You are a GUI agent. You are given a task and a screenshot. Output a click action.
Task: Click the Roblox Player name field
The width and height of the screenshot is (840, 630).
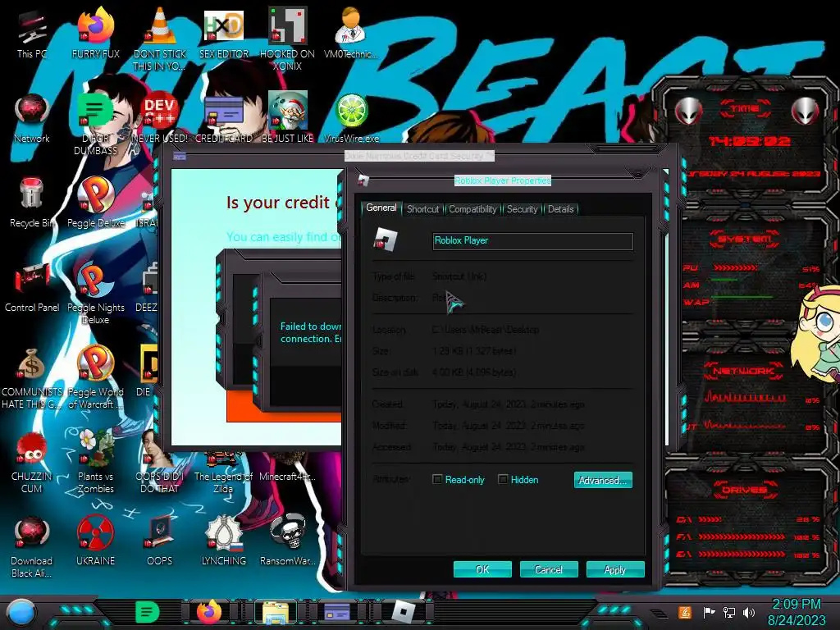(x=532, y=241)
